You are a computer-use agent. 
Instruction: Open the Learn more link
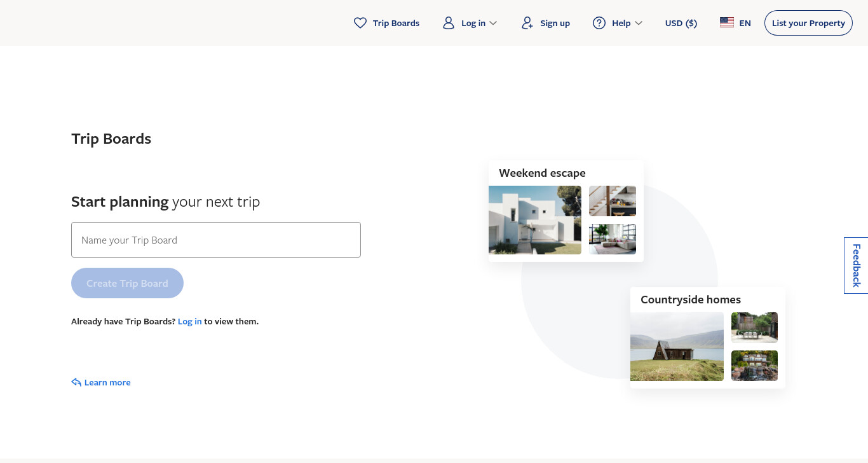pos(107,382)
